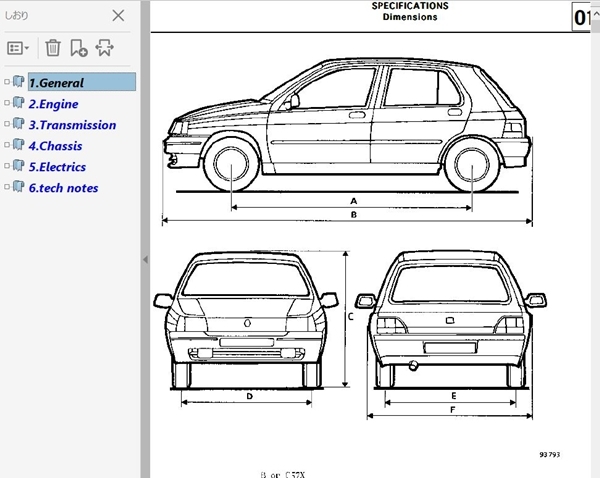Click the find current bookmark icon

tap(104, 48)
